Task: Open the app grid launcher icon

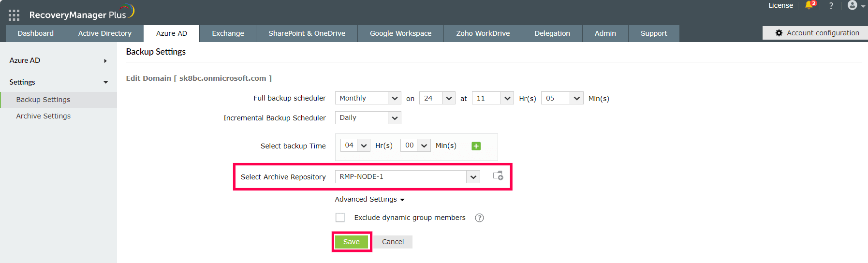Action: 14,15
